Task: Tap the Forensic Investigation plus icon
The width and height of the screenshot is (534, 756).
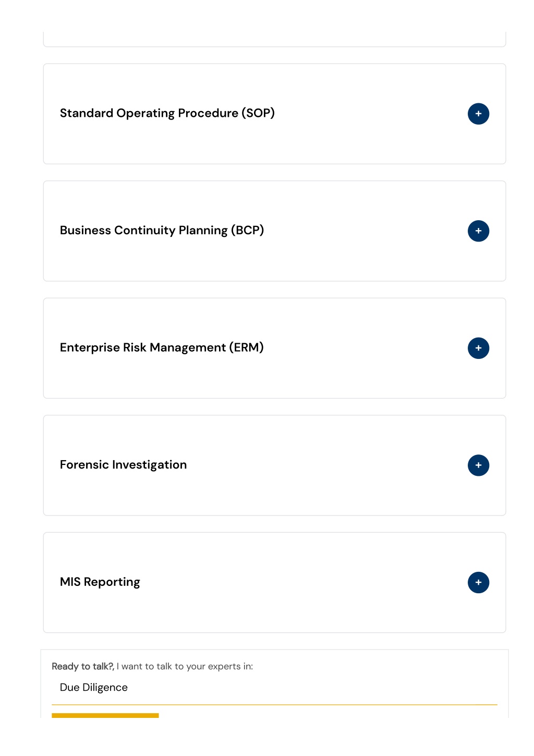Action: (x=478, y=465)
